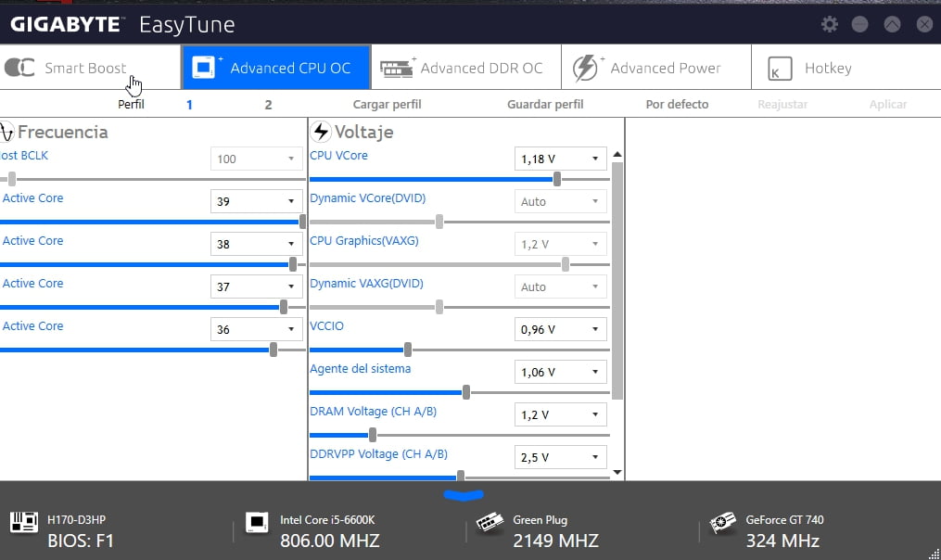Open the Active Core 37 dropdown
The image size is (941, 560).
[256, 286]
